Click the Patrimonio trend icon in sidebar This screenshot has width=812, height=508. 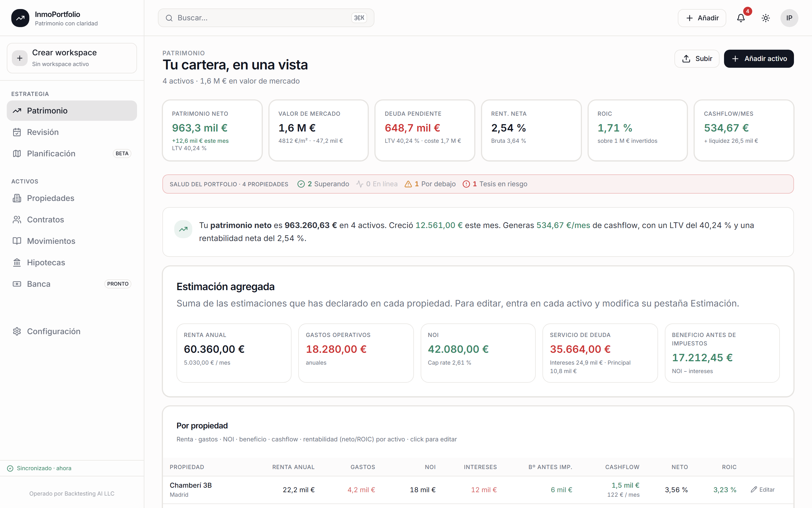pos(17,111)
